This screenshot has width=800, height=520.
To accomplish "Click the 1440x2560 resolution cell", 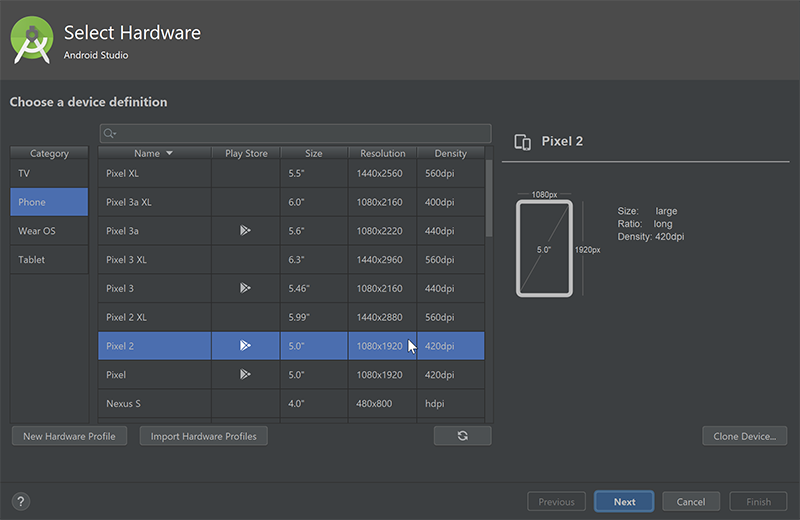I will click(382, 174).
